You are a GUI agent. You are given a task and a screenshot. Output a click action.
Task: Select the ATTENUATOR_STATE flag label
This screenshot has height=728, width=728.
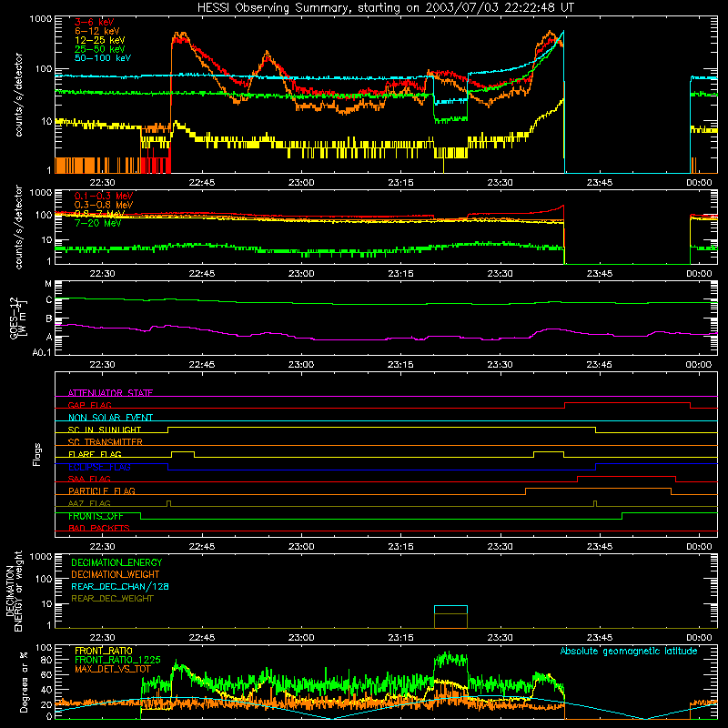pyautogui.click(x=110, y=393)
